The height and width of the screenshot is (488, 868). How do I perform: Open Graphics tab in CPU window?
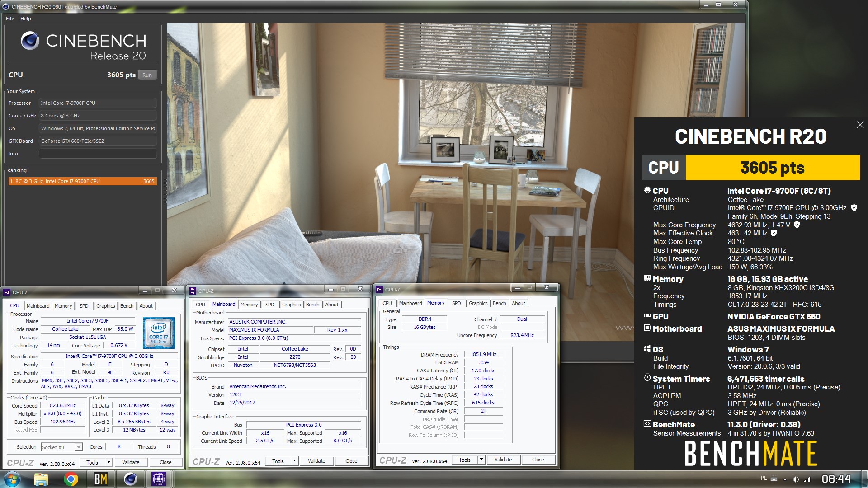coord(106,306)
